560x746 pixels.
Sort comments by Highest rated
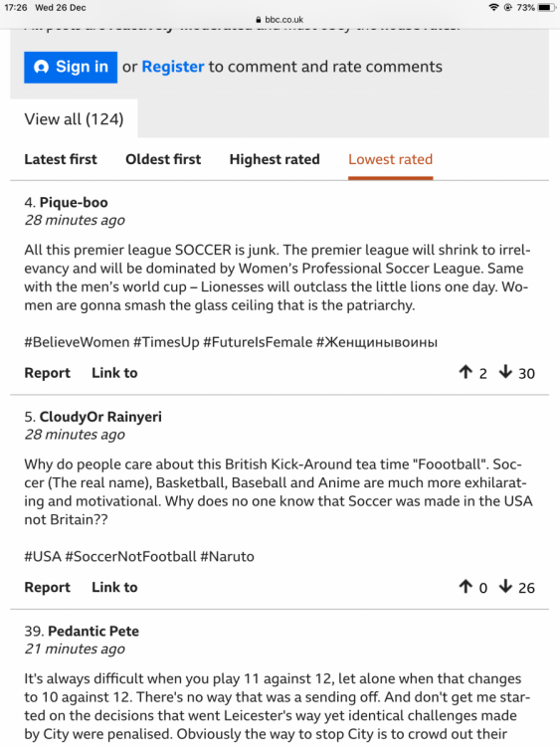(x=275, y=159)
